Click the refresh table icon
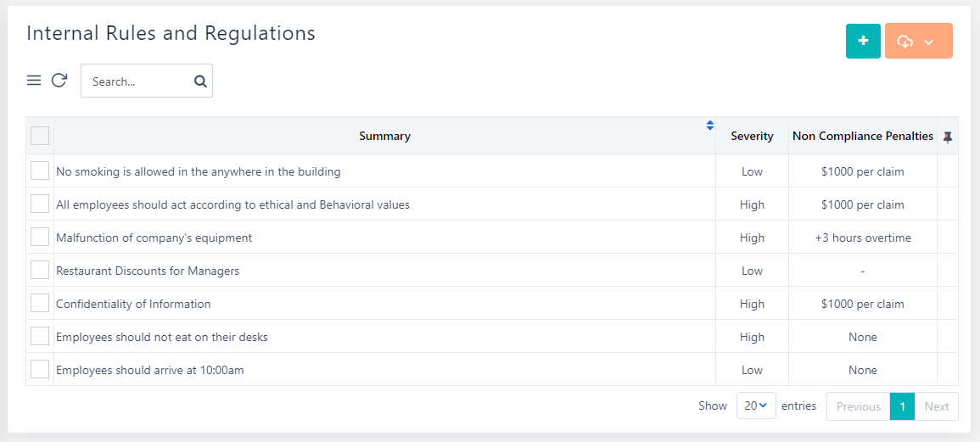Image resolution: width=980 pixels, height=442 pixels. point(59,81)
